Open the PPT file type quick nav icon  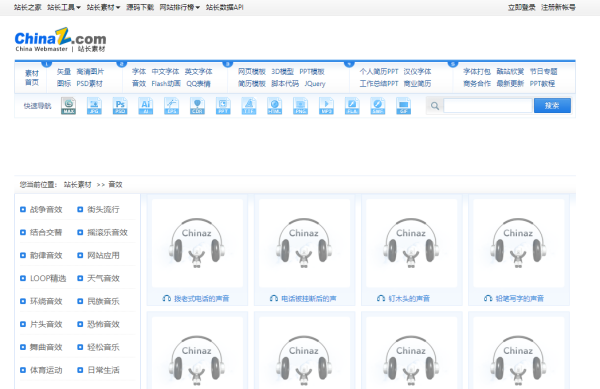pos(223,106)
